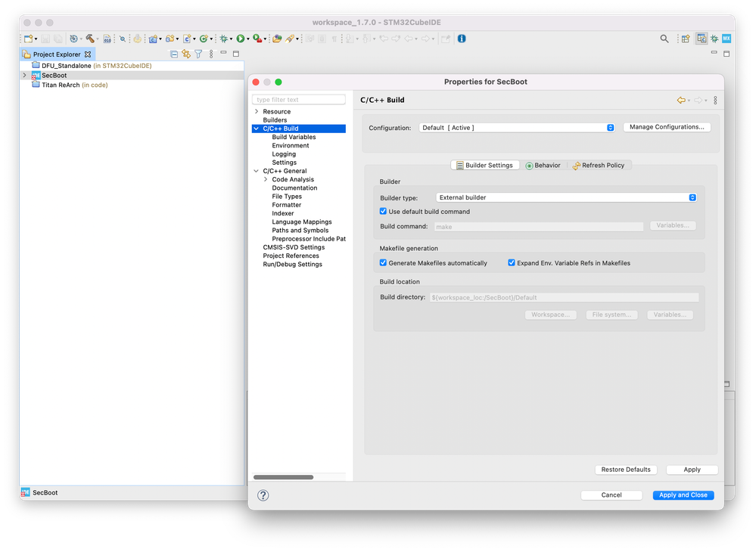Open the Properties dialog three-dot view menu
Image resolution: width=756 pixels, height=552 pixels.
tap(715, 100)
